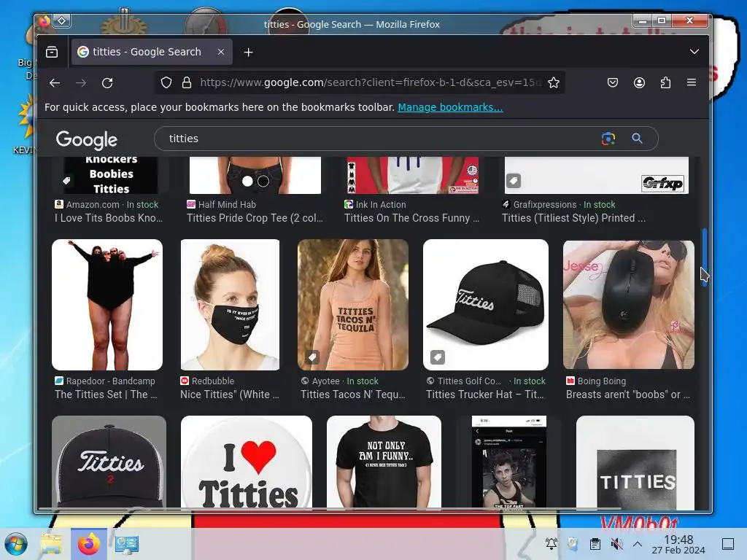Screen dimensions: 747x560
Task: Expand hidden tray icons chevron
Action: click(638, 544)
